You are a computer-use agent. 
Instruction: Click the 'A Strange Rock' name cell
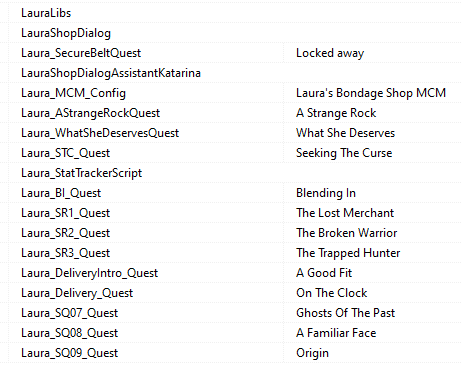click(x=336, y=113)
